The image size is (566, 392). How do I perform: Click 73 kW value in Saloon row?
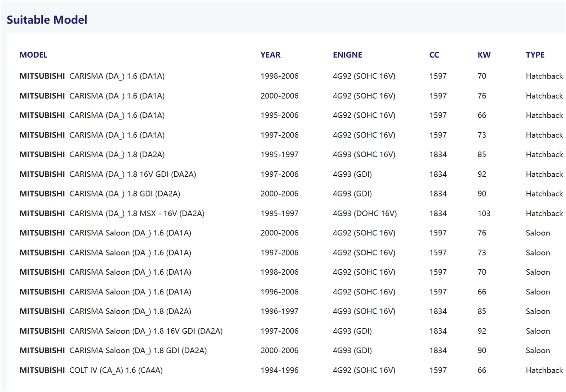point(482,253)
